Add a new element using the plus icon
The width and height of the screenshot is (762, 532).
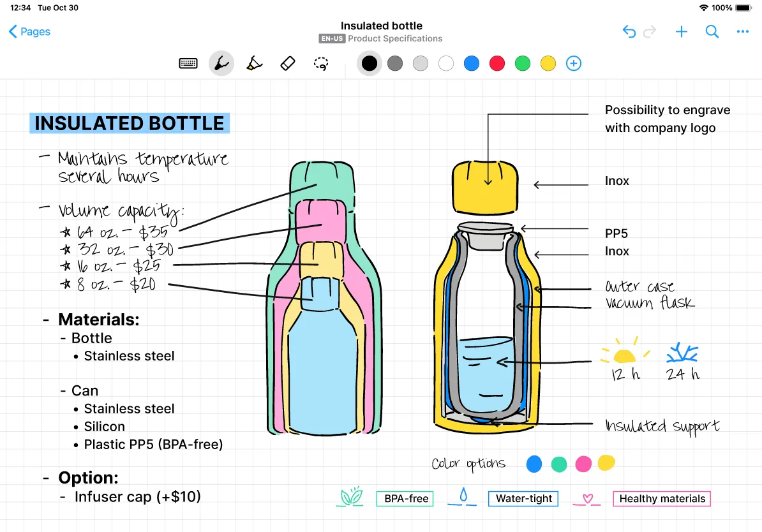(x=682, y=31)
